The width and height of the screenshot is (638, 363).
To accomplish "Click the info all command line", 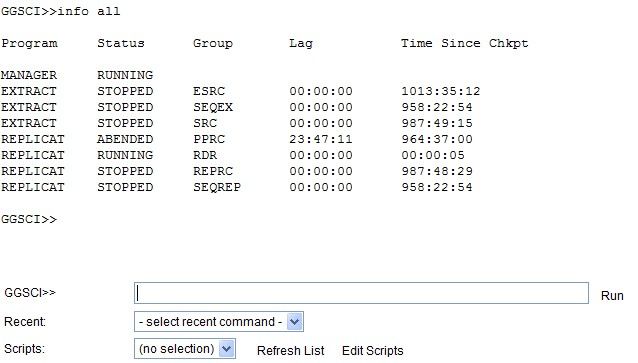I will pos(61,11).
